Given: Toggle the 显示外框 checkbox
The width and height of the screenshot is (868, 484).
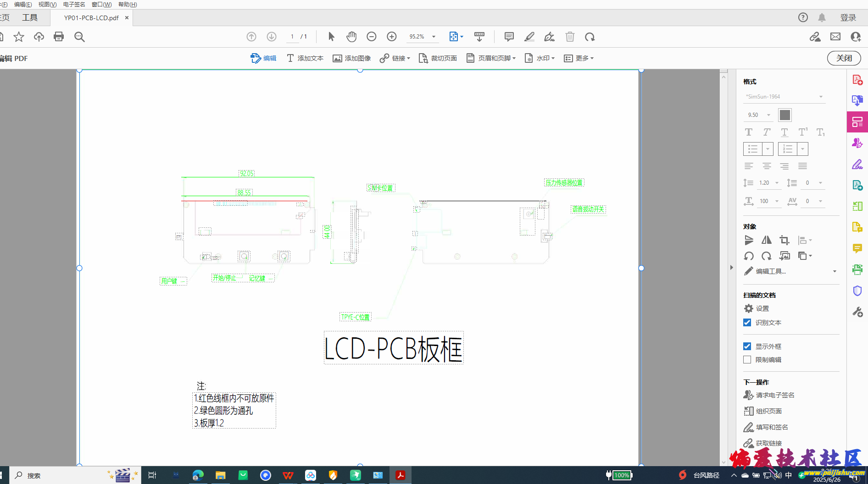Looking at the screenshot, I should pos(747,346).
